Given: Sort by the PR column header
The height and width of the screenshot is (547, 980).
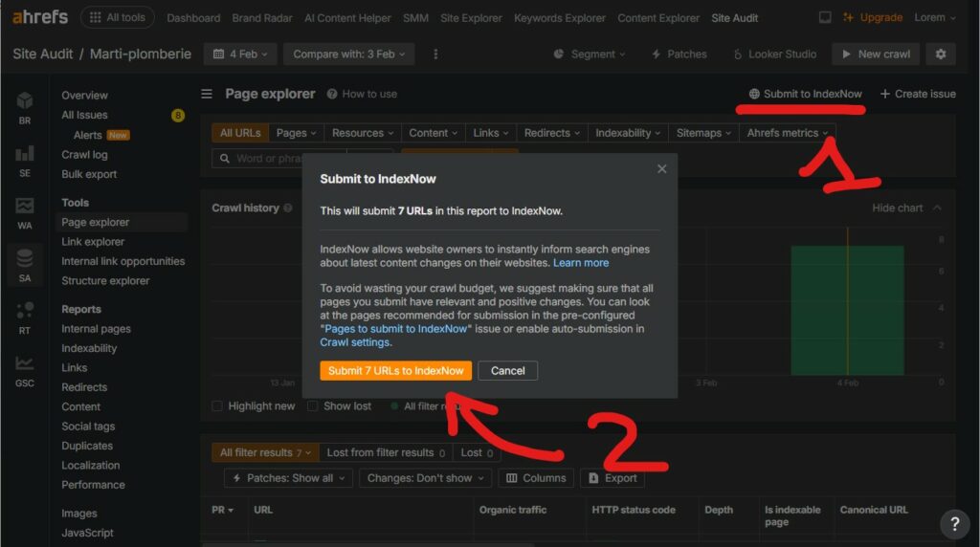Looking at the screenshot, I should click(x=222, y=510).
